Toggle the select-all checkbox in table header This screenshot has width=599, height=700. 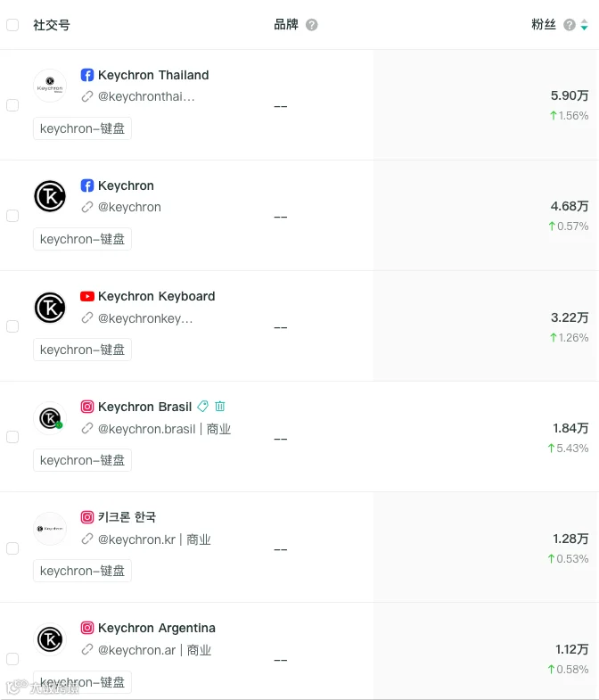coord(12,25)
